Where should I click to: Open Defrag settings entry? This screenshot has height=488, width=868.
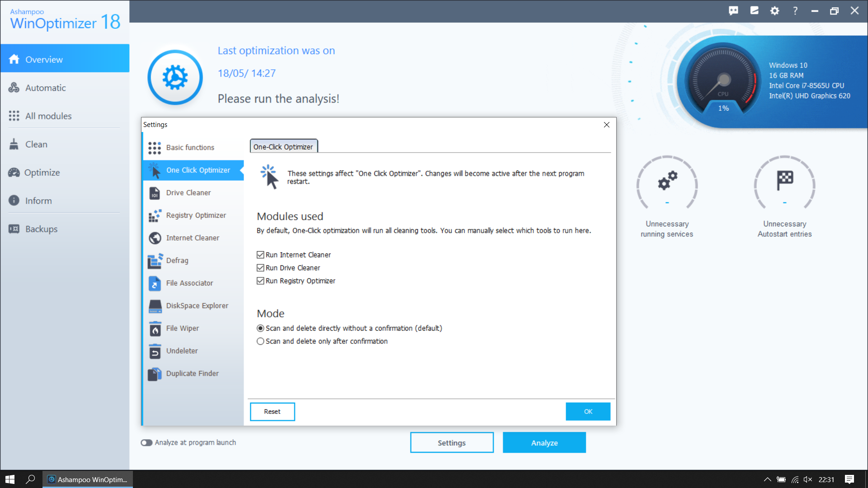coord(193,260)
